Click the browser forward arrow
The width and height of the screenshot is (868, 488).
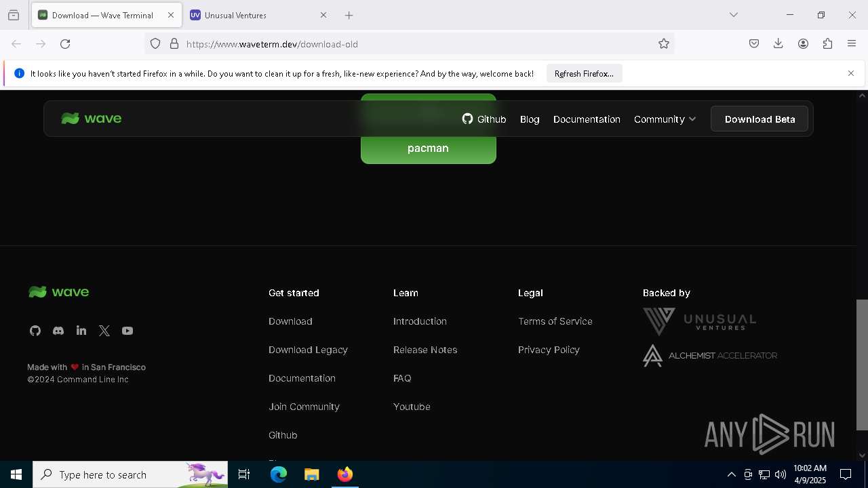(41, 44)
